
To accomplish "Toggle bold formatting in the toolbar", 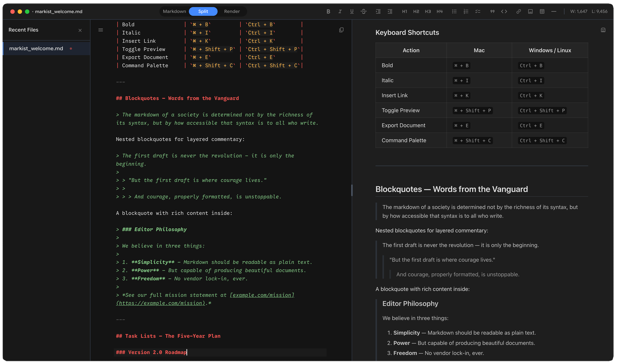I will (x=328, y=11).
